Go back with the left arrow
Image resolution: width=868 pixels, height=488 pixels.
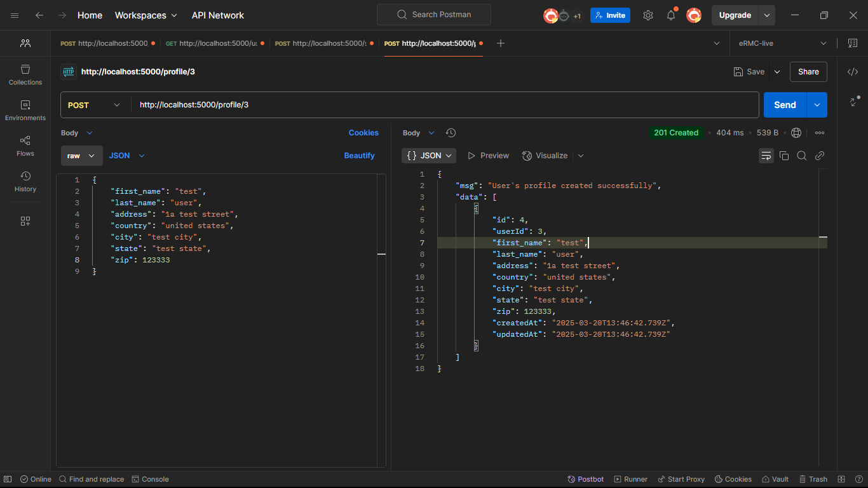pos(39,15)
